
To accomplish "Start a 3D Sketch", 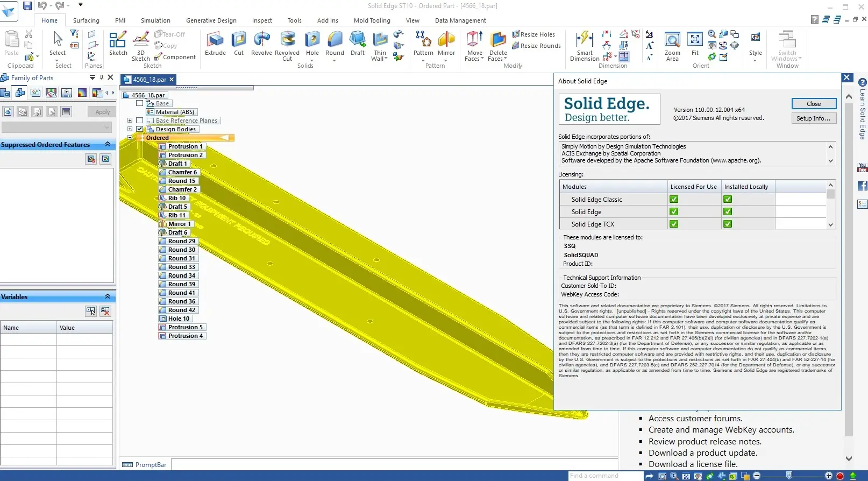I will [141, 46].
